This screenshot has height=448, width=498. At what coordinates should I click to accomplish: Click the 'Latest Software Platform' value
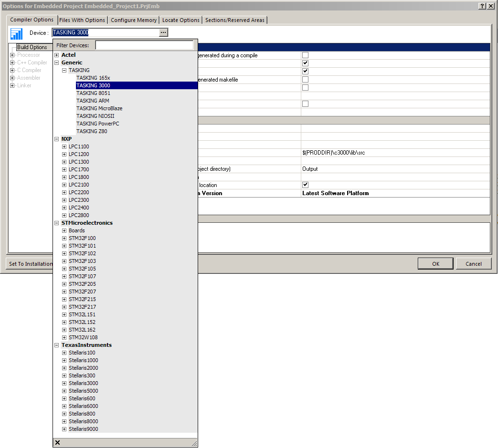(x=335, y=193)
